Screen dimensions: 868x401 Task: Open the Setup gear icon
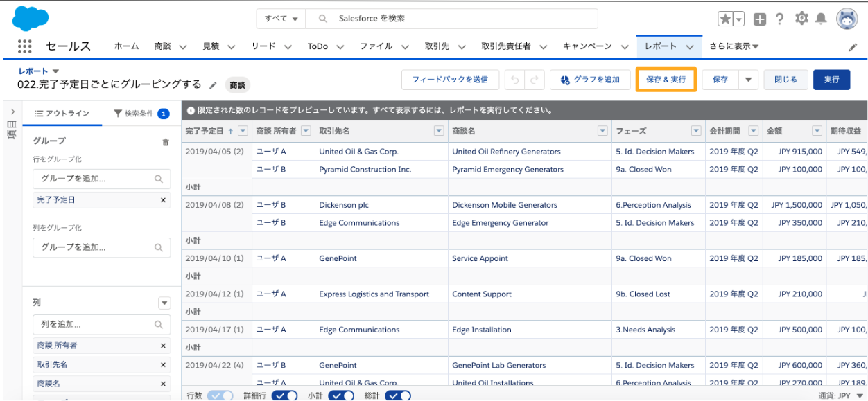(x=802, y=19)
